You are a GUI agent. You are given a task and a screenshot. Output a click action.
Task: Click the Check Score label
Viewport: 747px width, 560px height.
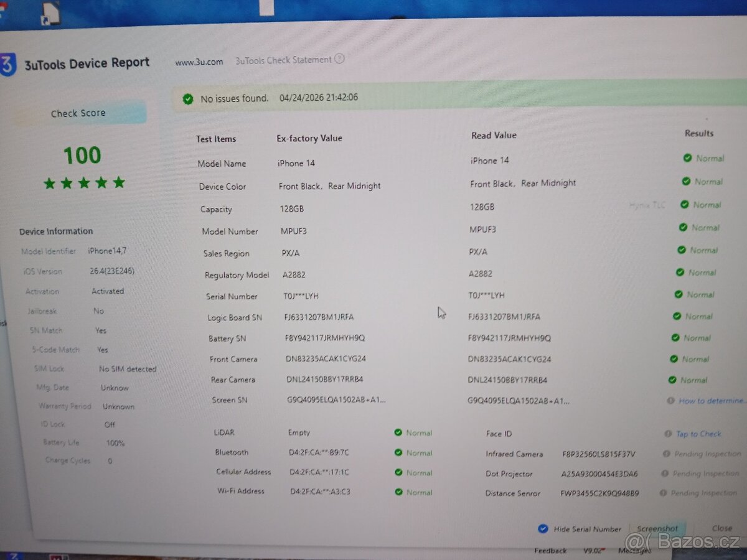coord(78,113)
